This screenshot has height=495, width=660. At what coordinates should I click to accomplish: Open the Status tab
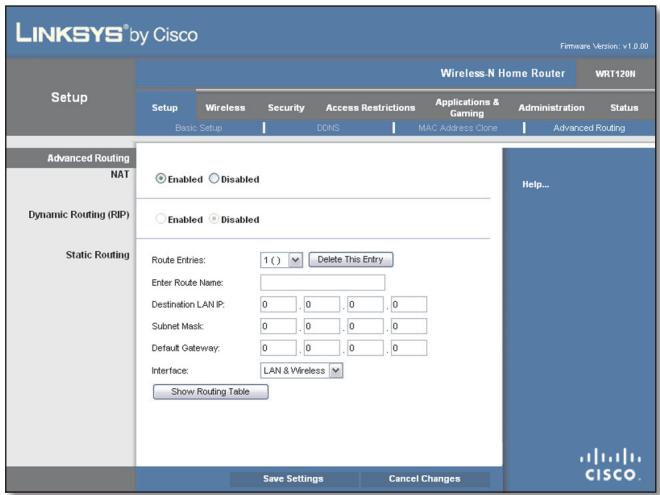(x=624, y=108)
